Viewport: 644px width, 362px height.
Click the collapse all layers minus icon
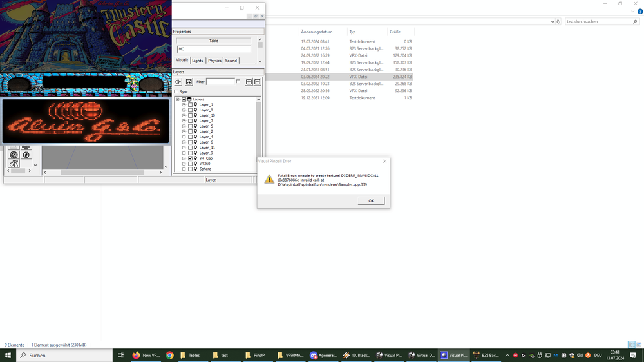coord(257,82)
